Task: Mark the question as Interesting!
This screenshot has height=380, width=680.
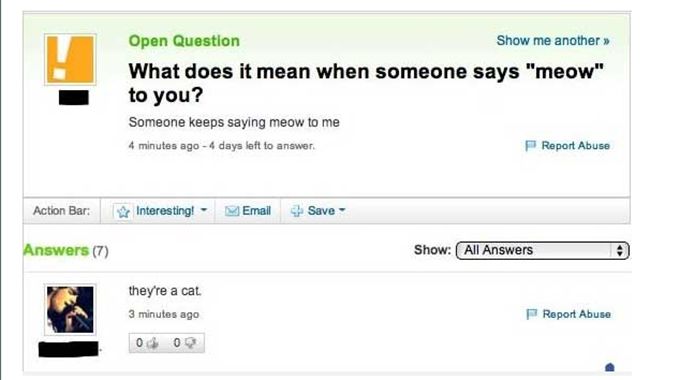Action: tap(165, 211)
